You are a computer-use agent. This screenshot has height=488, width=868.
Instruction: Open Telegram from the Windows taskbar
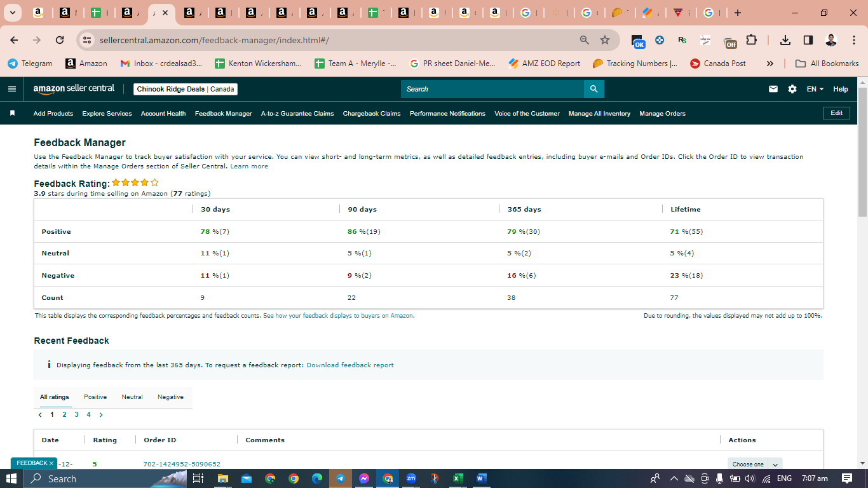pyautogui.click(x=340, y=478)
